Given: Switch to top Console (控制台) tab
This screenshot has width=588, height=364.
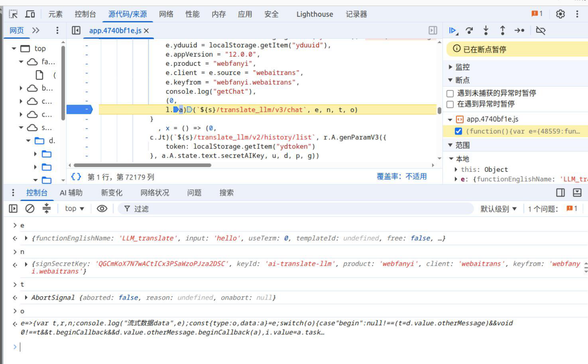Looking at the screenshot, I should (85, 14).
